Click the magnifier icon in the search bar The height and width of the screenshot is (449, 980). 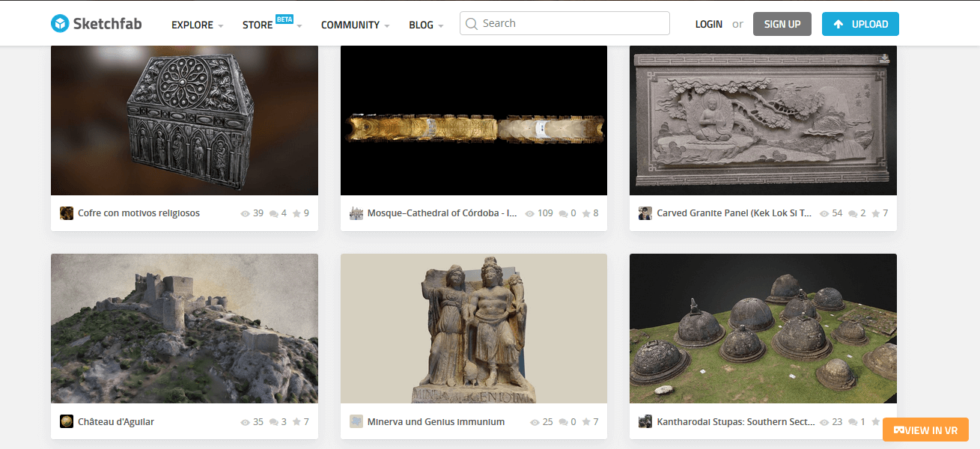[472, 23]
